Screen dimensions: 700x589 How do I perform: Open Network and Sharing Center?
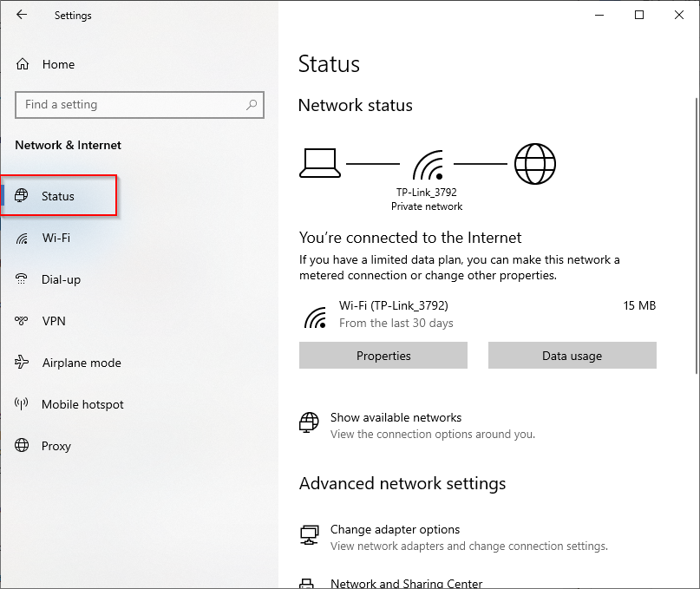click(x=406, y=584)
